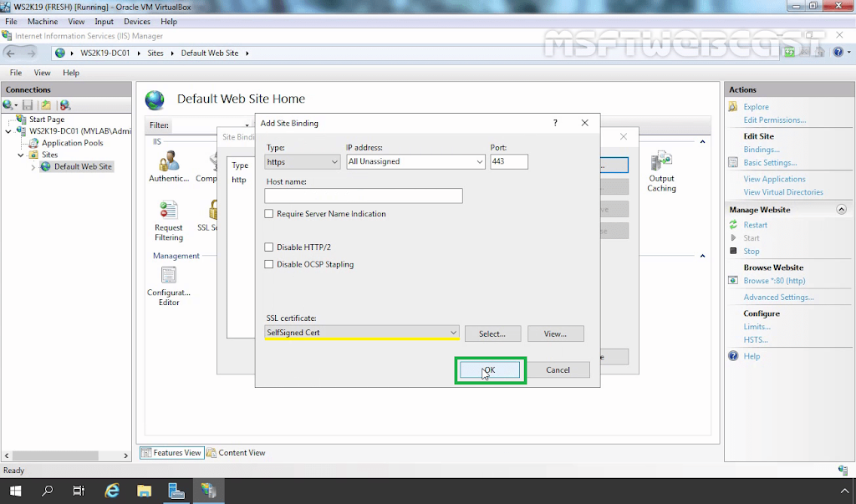This screenshot has height=504, width=856.
Task: Open taskbar Search icon
Action: 48,491
